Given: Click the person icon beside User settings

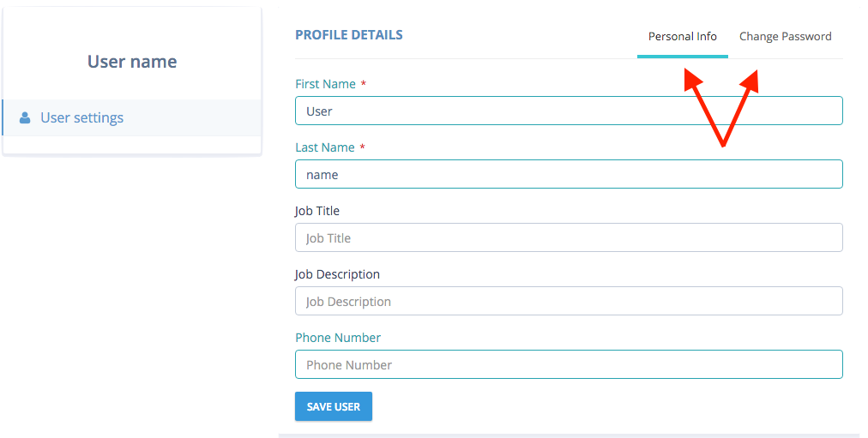Looking at the screenshot, I should 25,117.
